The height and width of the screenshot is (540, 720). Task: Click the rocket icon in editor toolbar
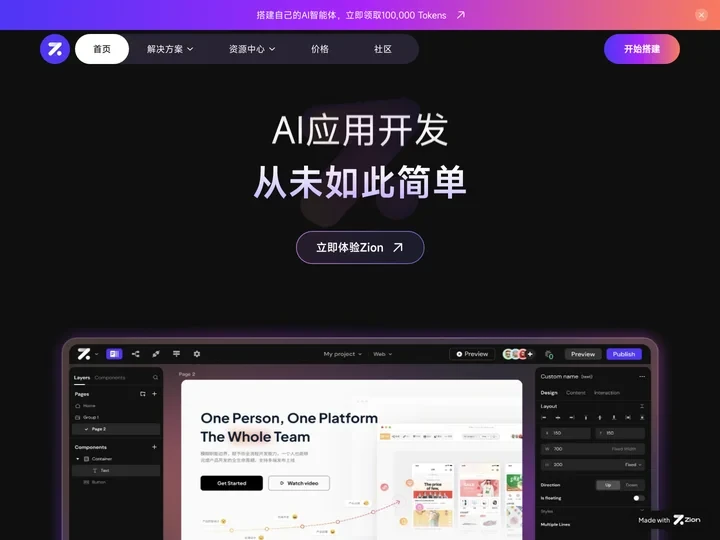(156, 354)
